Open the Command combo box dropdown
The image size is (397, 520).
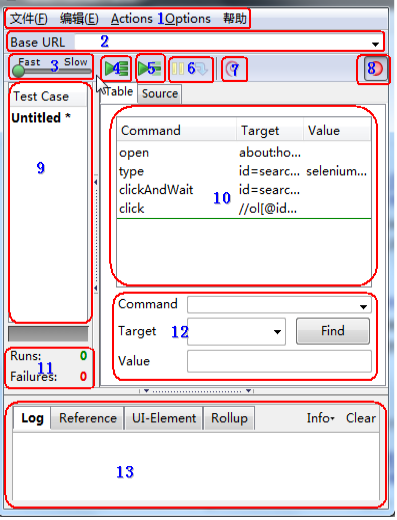click(363, 307)
